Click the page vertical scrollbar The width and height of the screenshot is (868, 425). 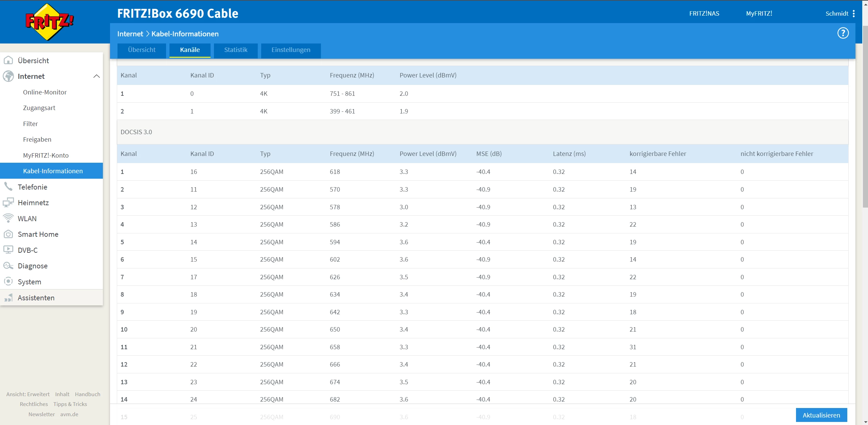pos(865,116)
